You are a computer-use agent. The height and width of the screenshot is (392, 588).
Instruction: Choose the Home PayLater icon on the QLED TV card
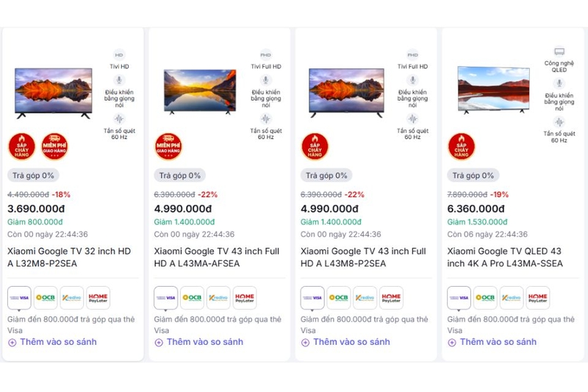coord(537,298)
